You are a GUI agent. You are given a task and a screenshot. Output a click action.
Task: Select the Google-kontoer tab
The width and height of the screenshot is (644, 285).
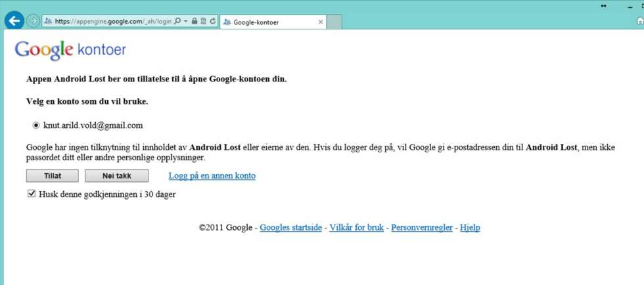pos(273,22)
